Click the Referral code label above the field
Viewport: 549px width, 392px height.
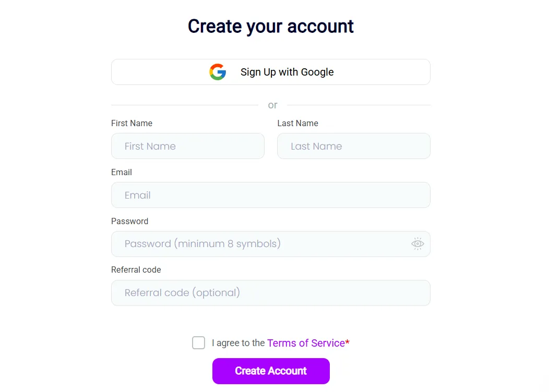point(136,270)
